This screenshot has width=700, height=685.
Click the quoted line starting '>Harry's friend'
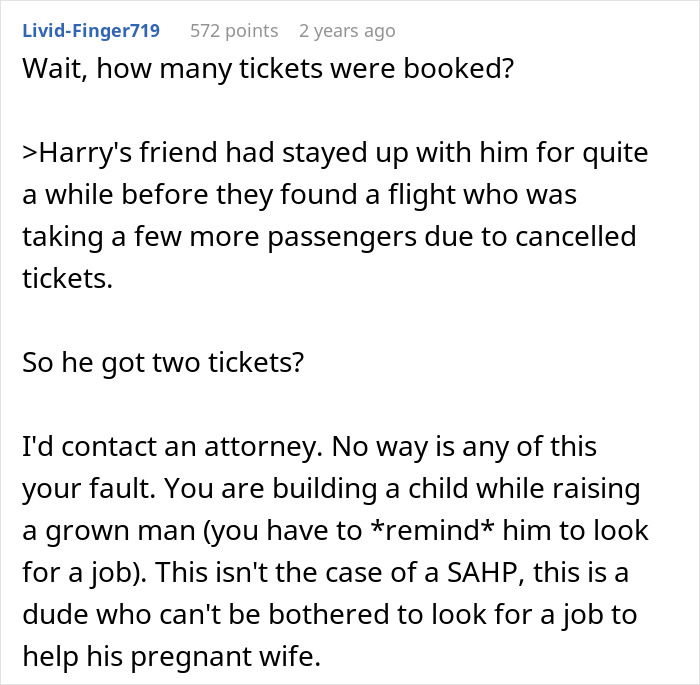(335, 153)
